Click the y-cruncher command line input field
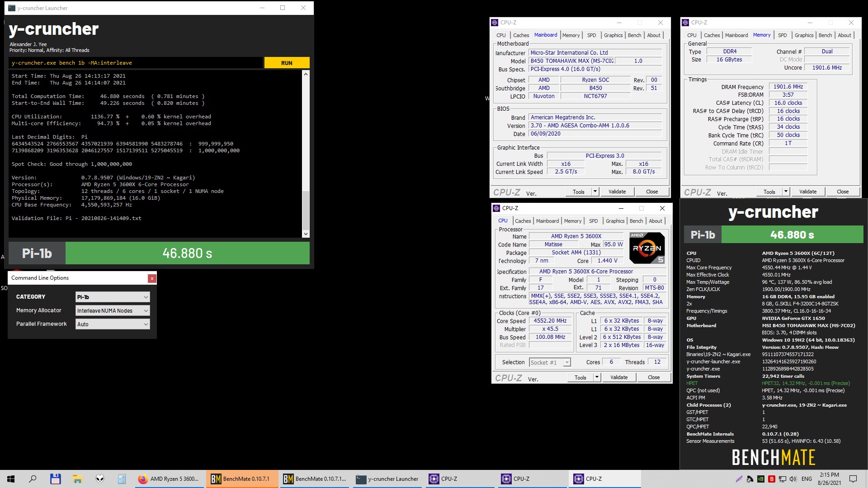868x488 pixels. [136, 63]
